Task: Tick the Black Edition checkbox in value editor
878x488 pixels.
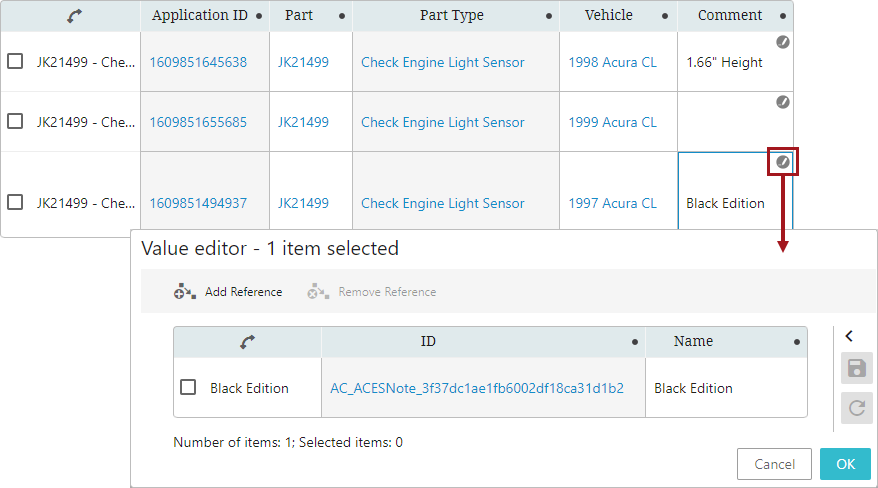Action: 188,387
